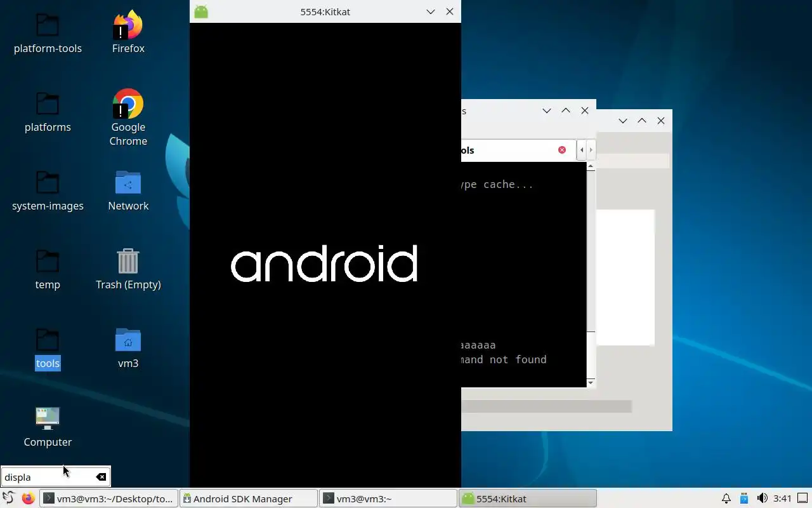Click the 'mand not found' terminal line
This screenshot has width=812, height=508.
tap(504, 359)
